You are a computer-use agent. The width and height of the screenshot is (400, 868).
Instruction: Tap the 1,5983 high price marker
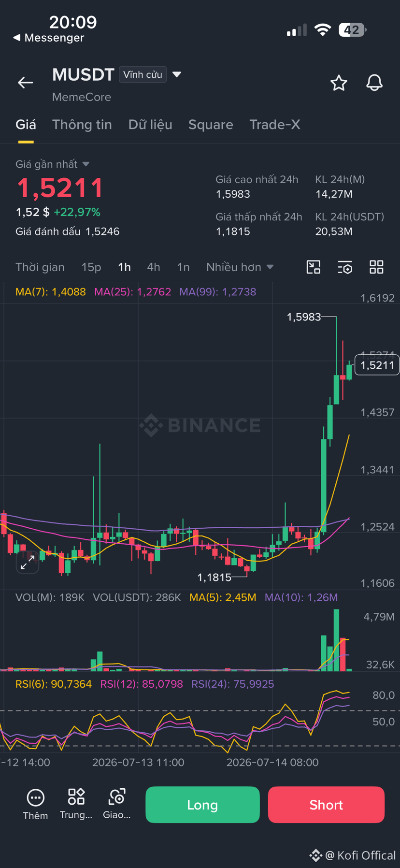pyautogui.click(x=304, y=317)
